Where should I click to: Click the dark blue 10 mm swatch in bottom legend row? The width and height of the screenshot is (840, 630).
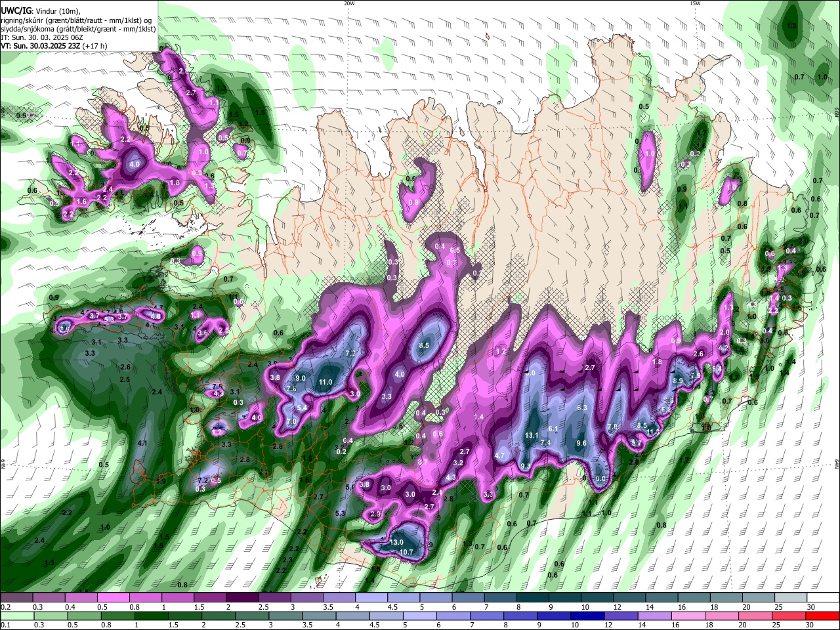click(x=589, y=616)
